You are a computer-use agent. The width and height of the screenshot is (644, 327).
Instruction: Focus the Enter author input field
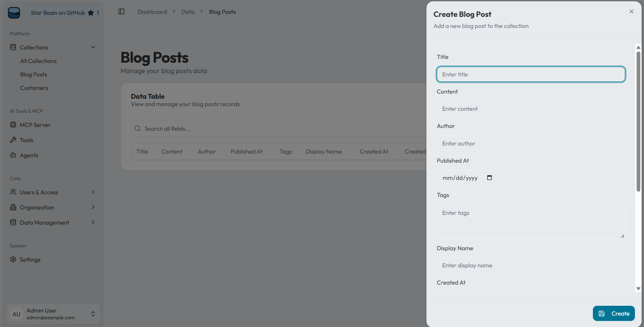[x=531, y=143]
